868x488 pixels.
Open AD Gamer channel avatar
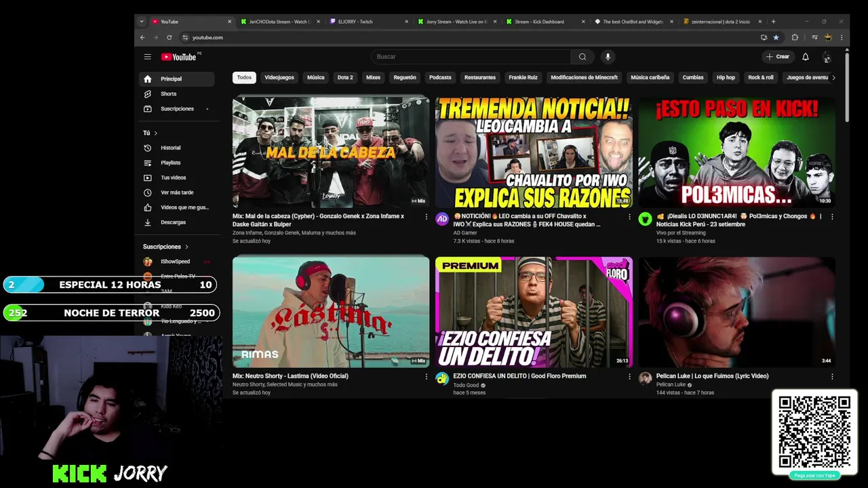(442, 219)
